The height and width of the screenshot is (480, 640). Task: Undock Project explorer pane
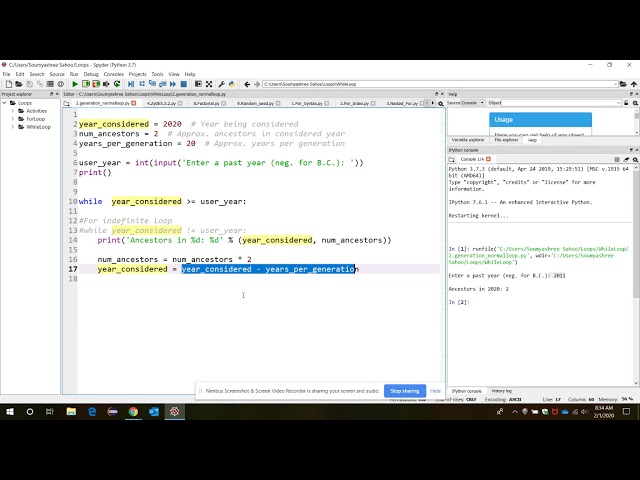pyautogui.click(x=51, y=94)
